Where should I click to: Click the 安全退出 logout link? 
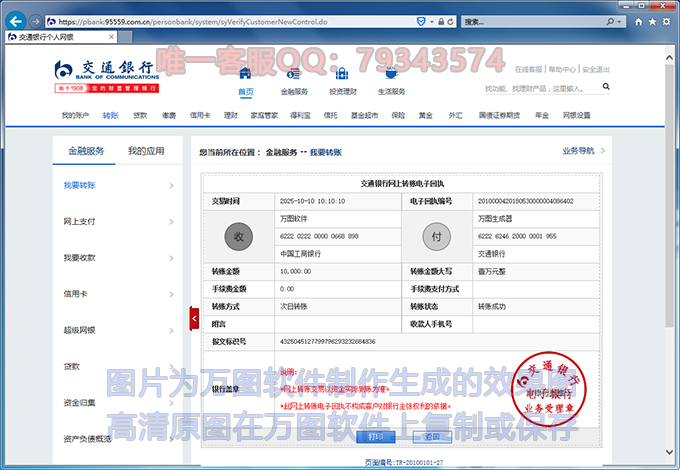click(596, 70)
